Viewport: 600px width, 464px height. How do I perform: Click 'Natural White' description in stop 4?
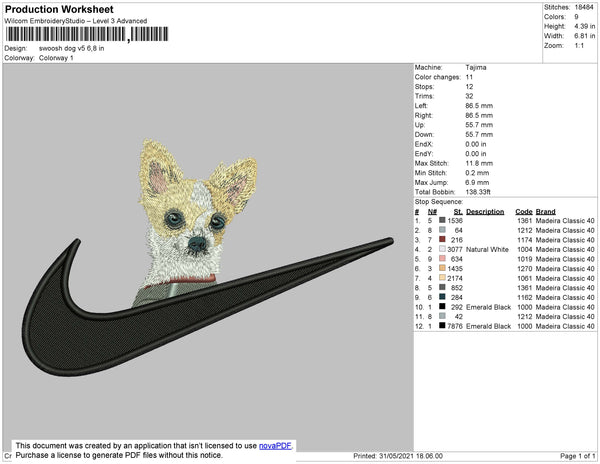[x=487, y=249]
